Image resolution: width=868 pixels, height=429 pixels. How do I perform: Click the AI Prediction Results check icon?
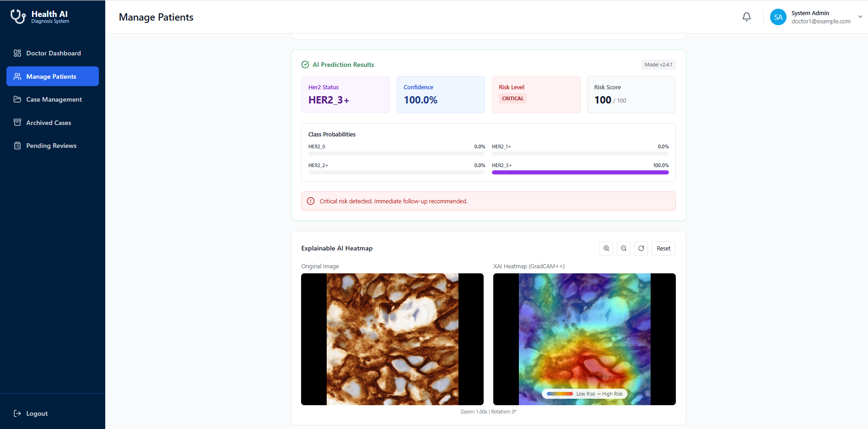click(305, 65)
